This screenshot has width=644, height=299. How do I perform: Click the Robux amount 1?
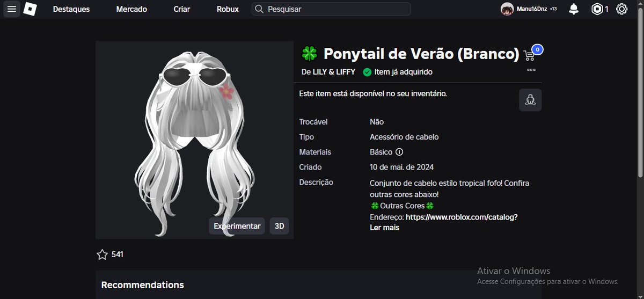coord(607,9)
